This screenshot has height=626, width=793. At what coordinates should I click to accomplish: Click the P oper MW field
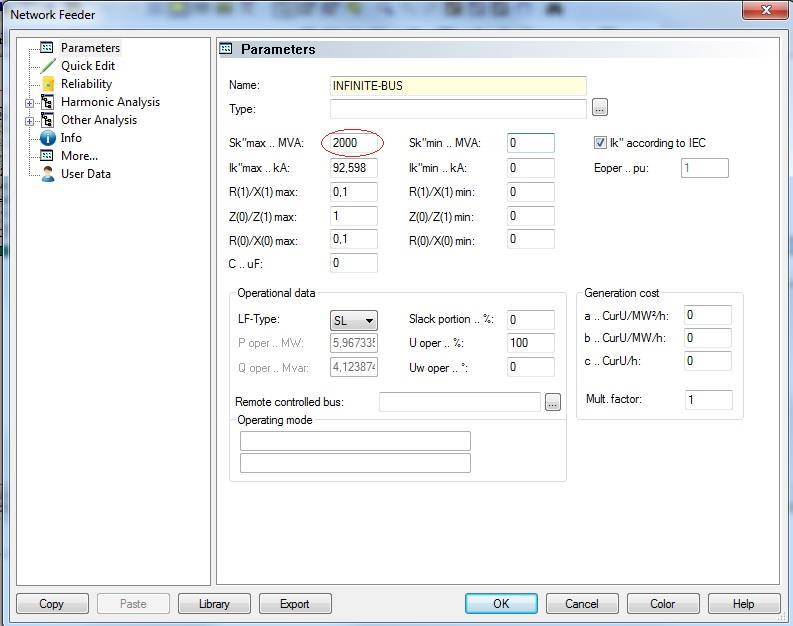point(354,343)
